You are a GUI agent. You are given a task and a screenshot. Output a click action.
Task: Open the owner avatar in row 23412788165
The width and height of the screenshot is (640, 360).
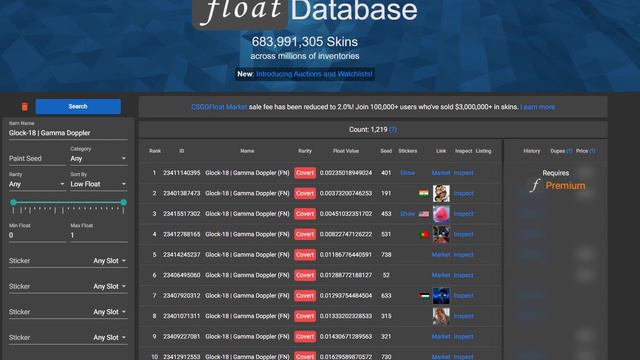click(441, 234)
